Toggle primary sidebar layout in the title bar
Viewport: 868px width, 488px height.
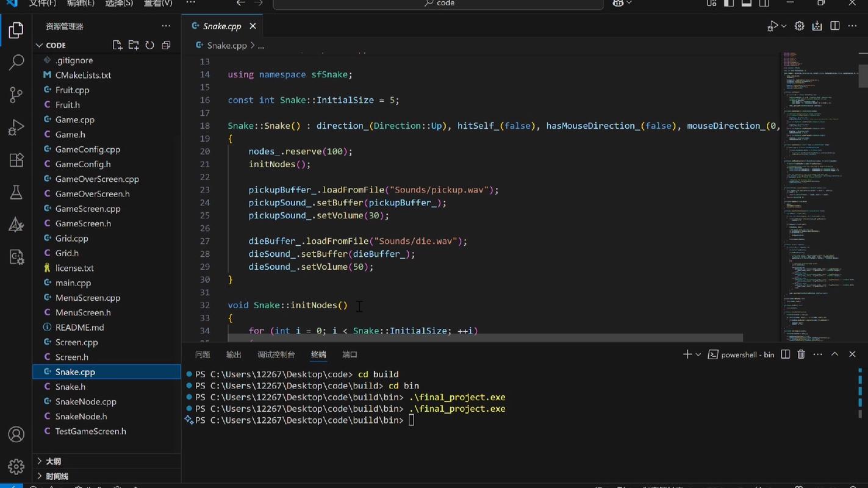(729, 3)
